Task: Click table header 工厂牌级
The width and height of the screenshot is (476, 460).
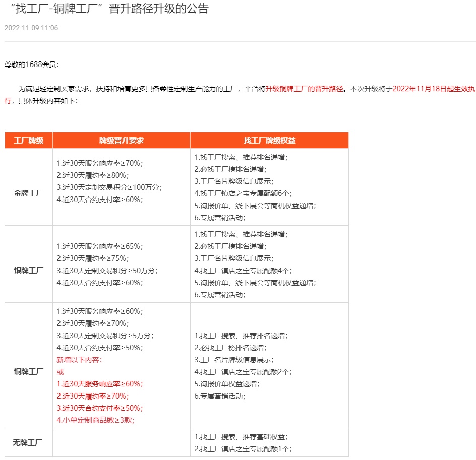Action: (x=29, y=141)
